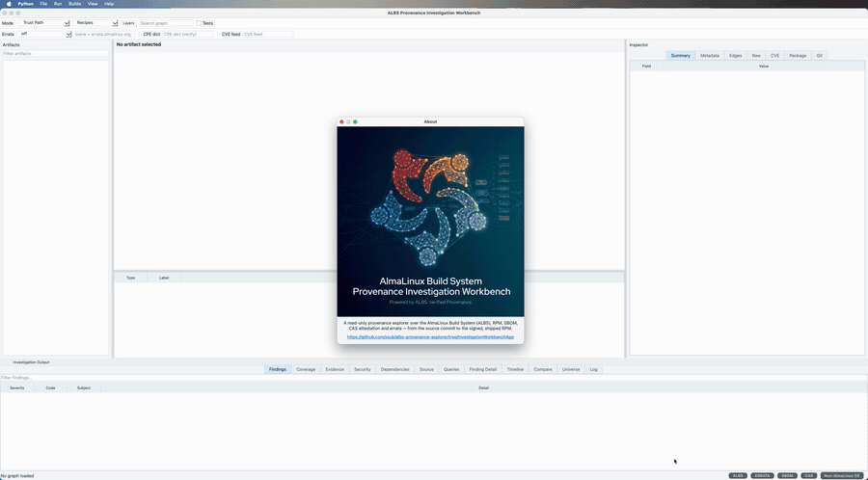Click the Value column header in Inspector
Screen dimensions: 868x480
(x=764, y=67)
